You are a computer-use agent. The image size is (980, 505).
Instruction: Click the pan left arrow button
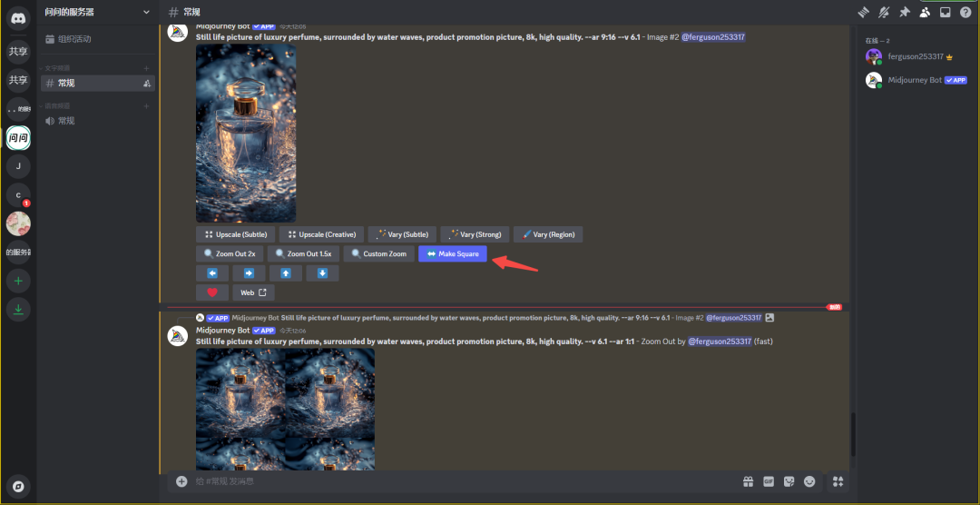[211, 273]
